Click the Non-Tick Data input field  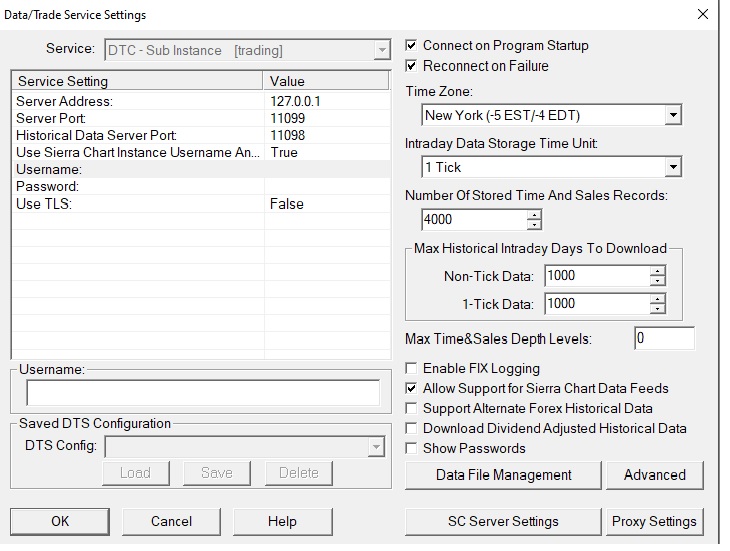point(597,276)
